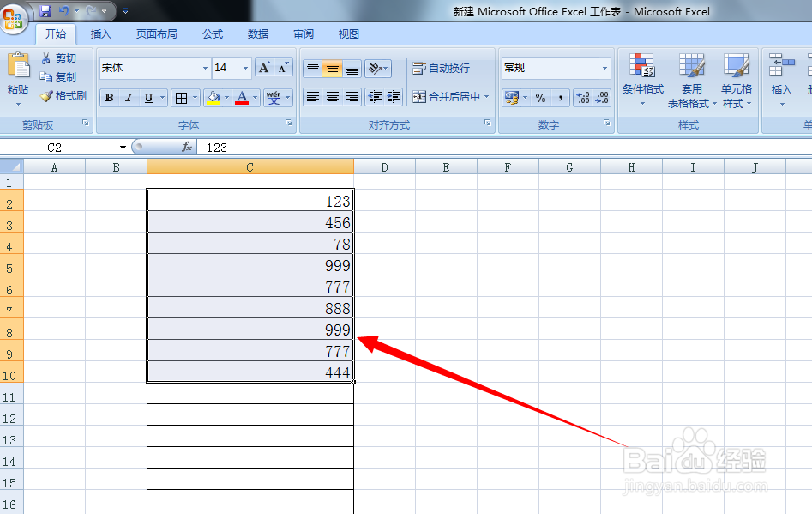Open 单元格样式 cell styles
Image resolution: width=812 pixels, height=514 pixels.
tap(737, 80)
